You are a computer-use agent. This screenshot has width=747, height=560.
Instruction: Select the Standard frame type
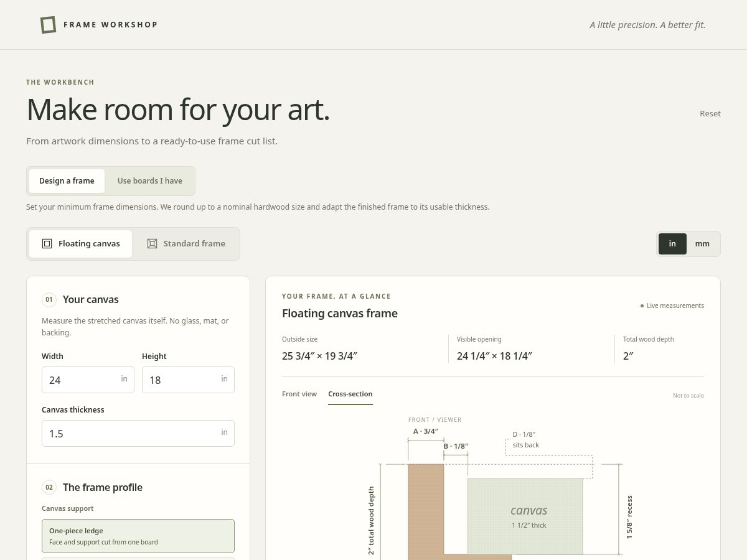point(186,244)
